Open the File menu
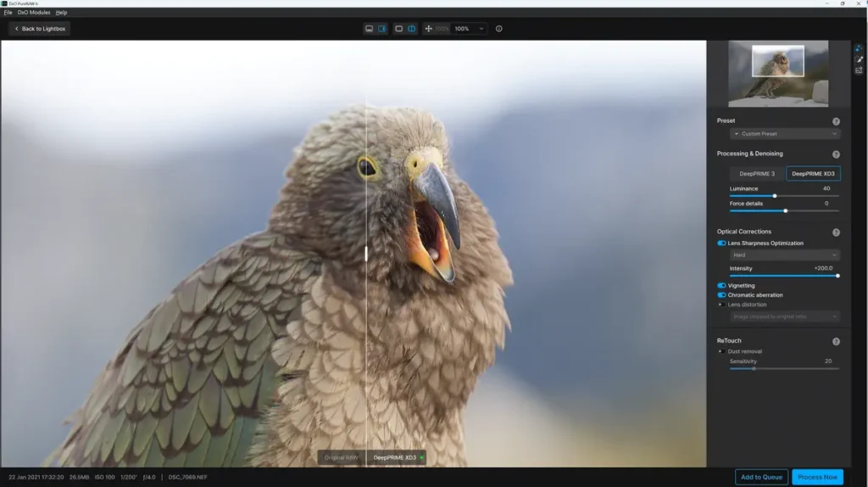Viewport: 868px width, 487px height. click(x=8, y=13)
